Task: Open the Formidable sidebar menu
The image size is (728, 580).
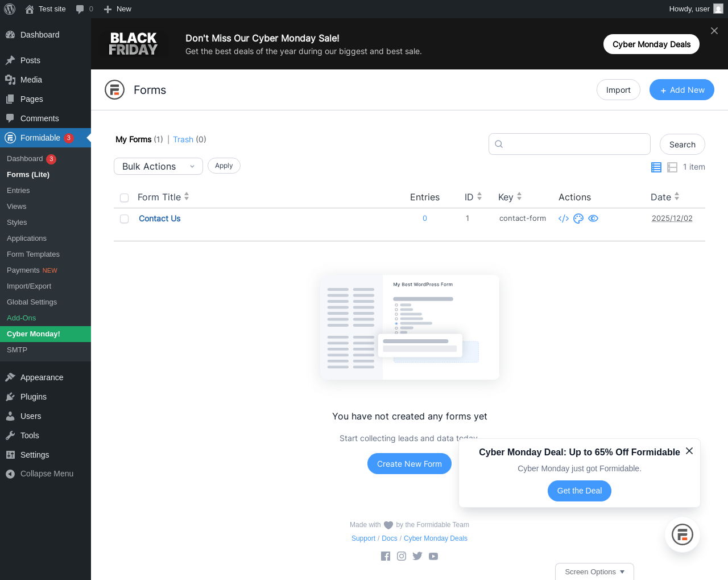Action: coord(45,138)
